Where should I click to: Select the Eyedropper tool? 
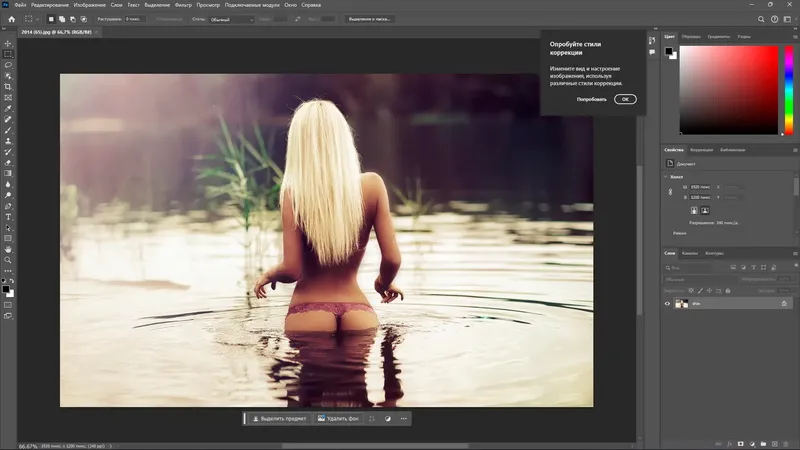click(8, 108)
